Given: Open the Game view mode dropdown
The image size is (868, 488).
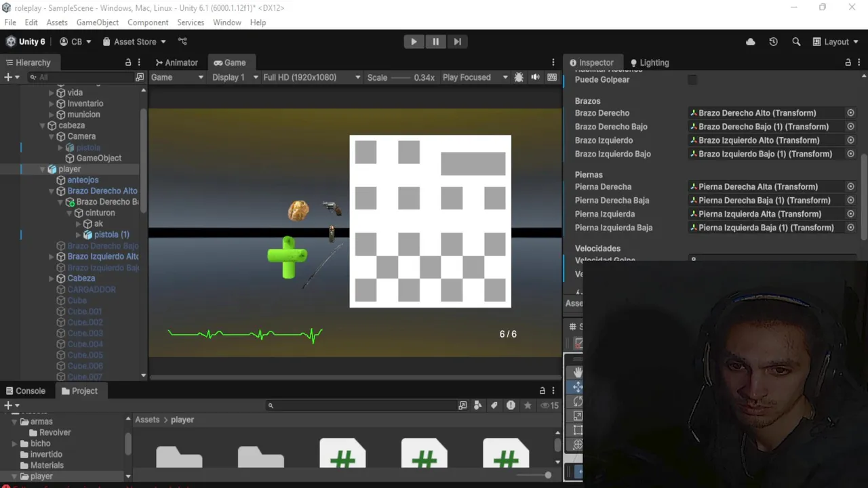Looking at the screenshot, I should tap(177, 77).
